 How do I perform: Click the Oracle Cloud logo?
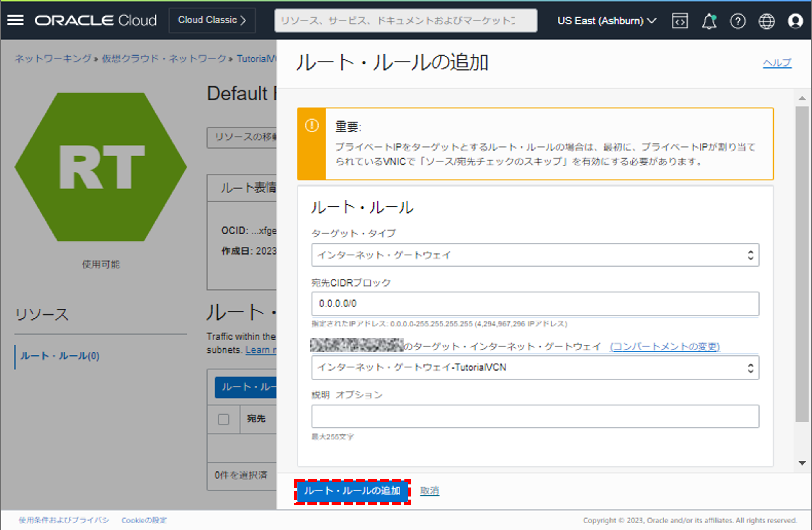(95, 20)
